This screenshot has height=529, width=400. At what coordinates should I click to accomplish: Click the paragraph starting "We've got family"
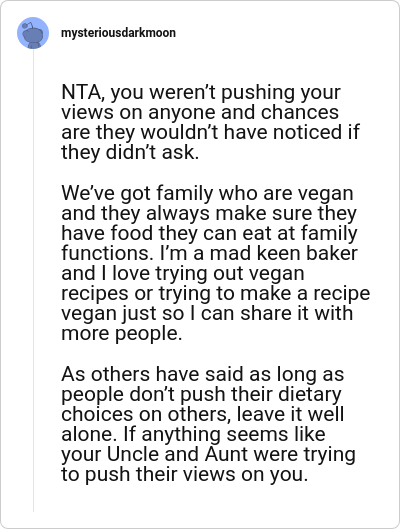[215, 263]
